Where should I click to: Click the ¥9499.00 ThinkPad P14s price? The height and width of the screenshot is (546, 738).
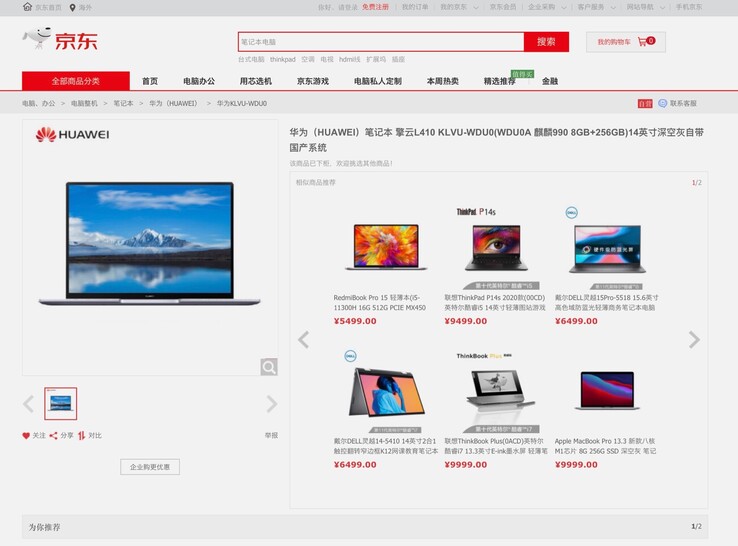(465, 321)
